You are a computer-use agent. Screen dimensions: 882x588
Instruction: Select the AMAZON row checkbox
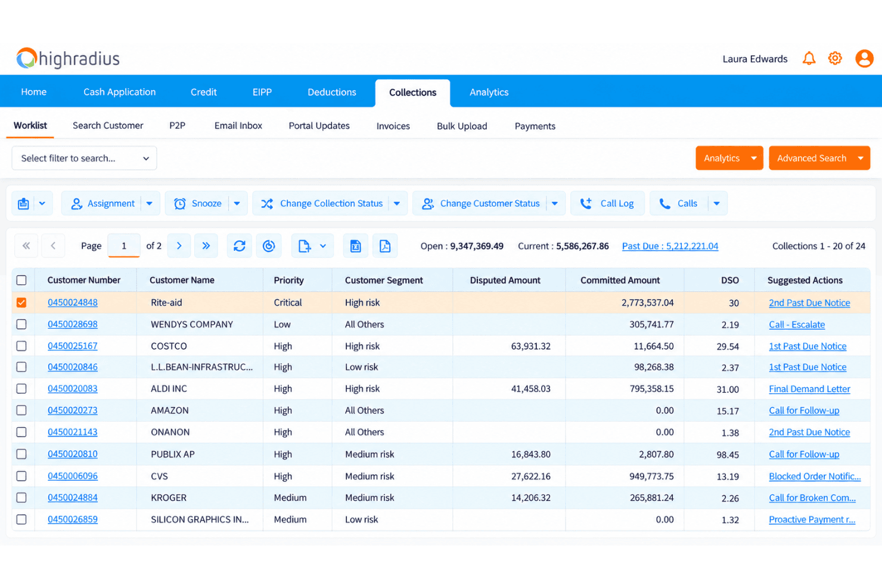(21, 410)
